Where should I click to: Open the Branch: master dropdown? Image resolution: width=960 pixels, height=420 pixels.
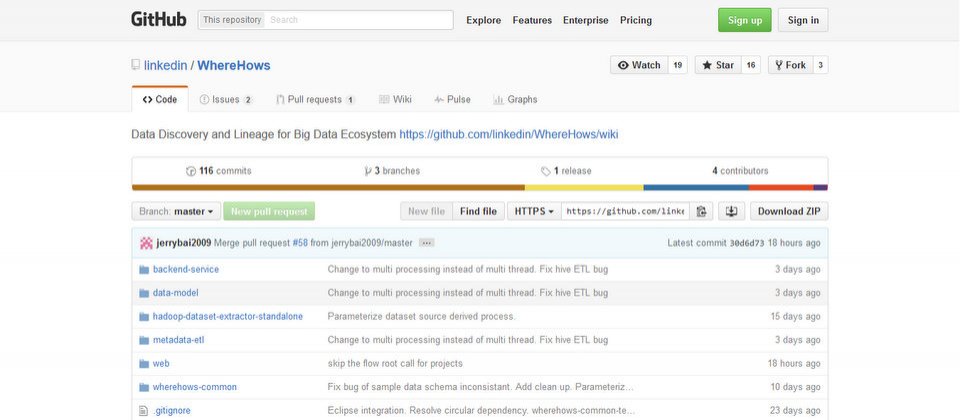176,211
